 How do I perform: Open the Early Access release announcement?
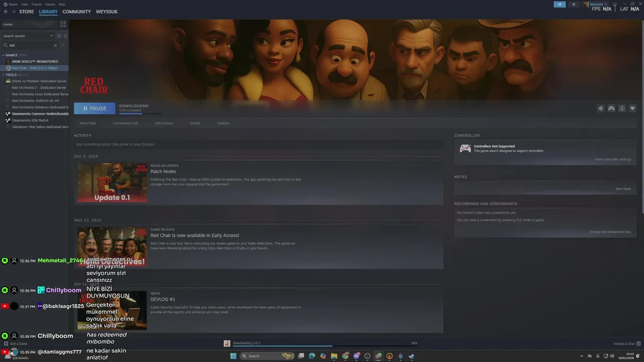195,235
